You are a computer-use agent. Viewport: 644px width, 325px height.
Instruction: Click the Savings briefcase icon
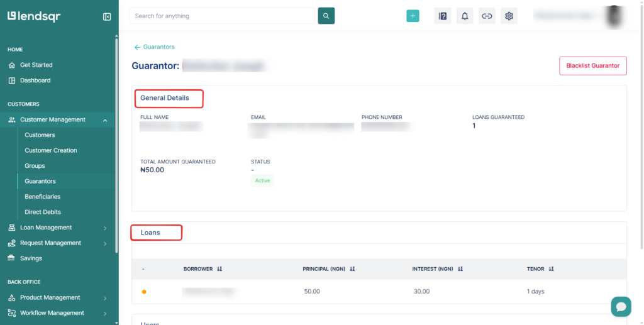[11, 258]
